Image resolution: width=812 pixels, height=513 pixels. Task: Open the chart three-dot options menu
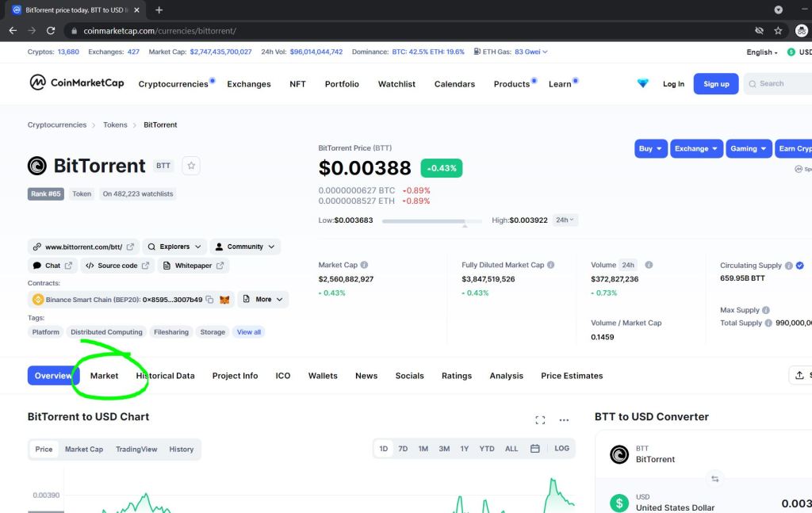tap(564, 420)
